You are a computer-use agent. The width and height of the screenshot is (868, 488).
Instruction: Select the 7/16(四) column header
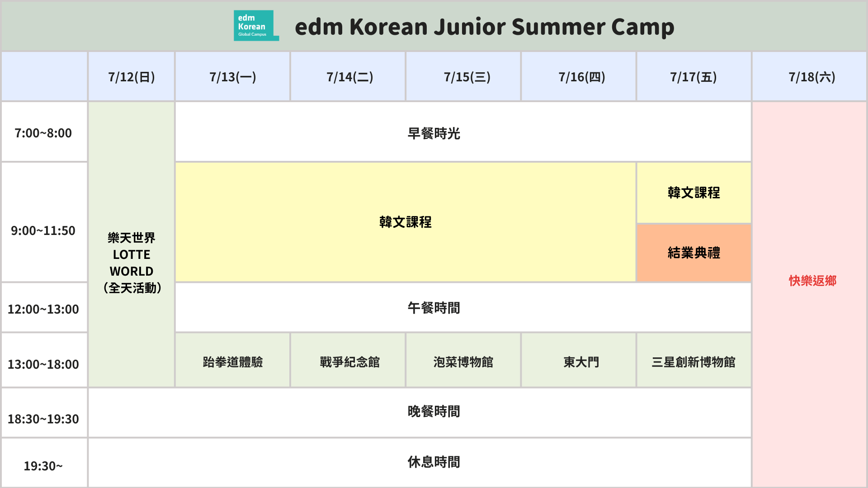582,77
